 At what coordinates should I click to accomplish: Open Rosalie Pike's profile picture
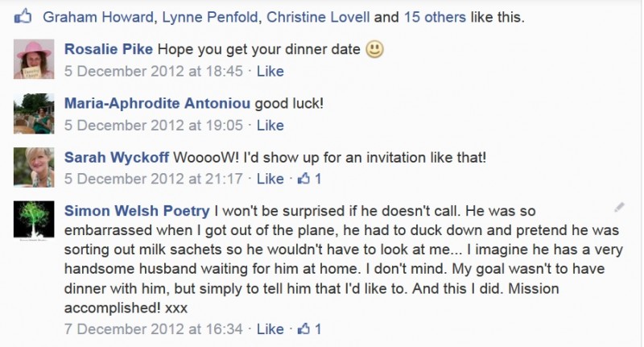[x=34, y=59]
